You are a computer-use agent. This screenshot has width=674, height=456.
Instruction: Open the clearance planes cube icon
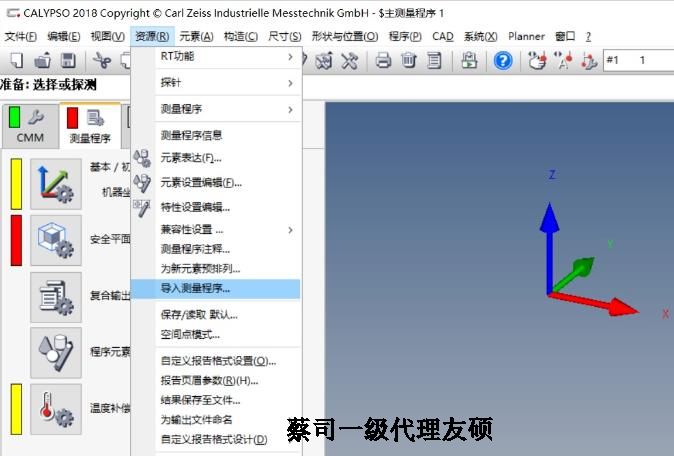56,240
